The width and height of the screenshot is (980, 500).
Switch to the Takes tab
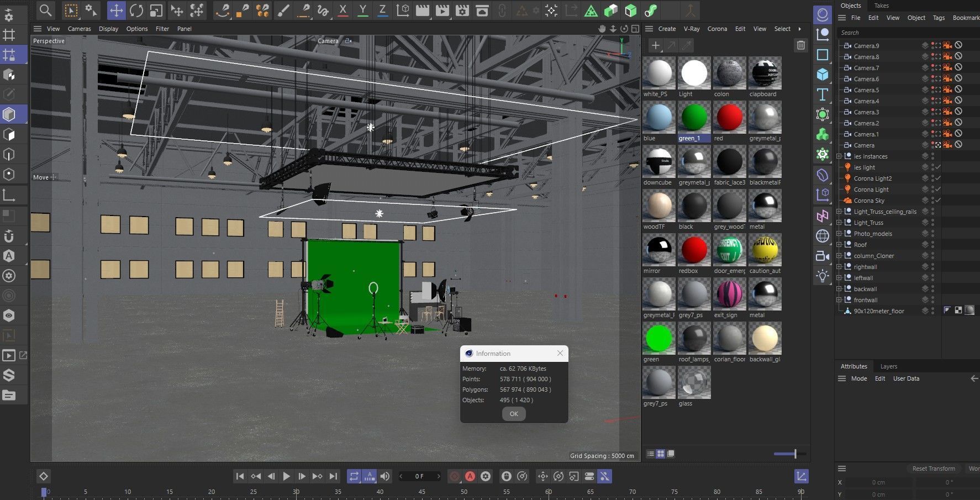882,6
